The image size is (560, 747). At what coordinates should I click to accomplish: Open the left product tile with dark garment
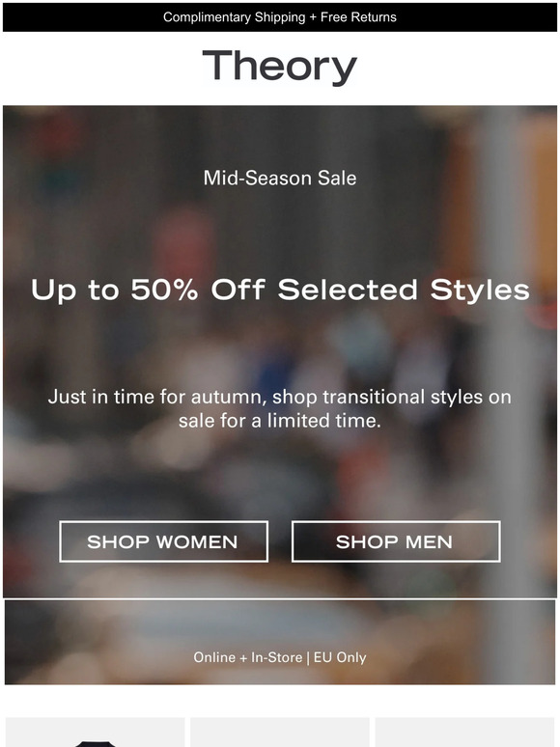pos(95,733)
